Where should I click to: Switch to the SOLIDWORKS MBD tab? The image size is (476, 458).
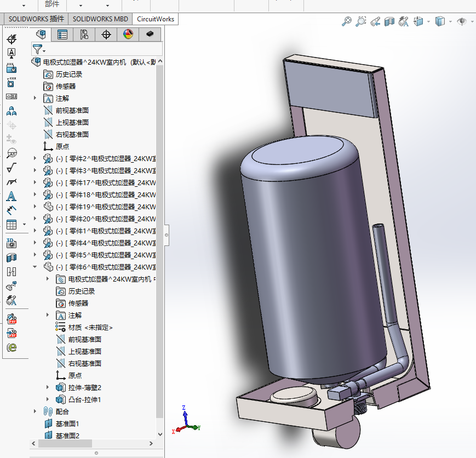pos(100,19)
